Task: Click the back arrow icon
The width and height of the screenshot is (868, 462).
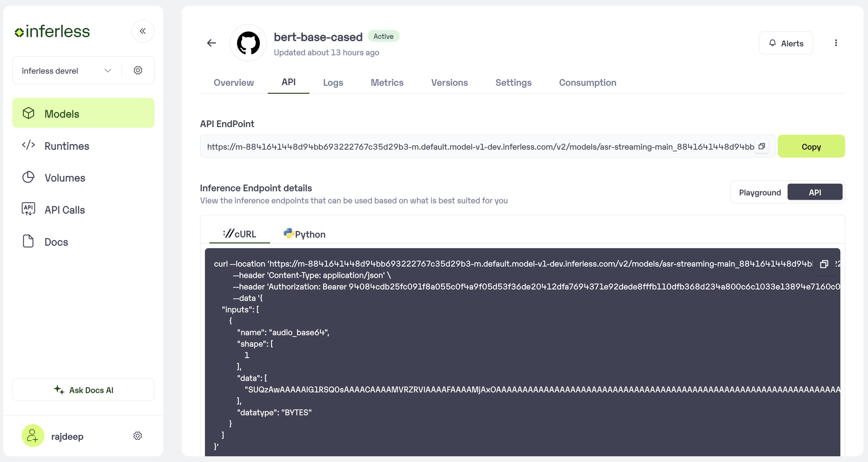Action: coord(211,43)
